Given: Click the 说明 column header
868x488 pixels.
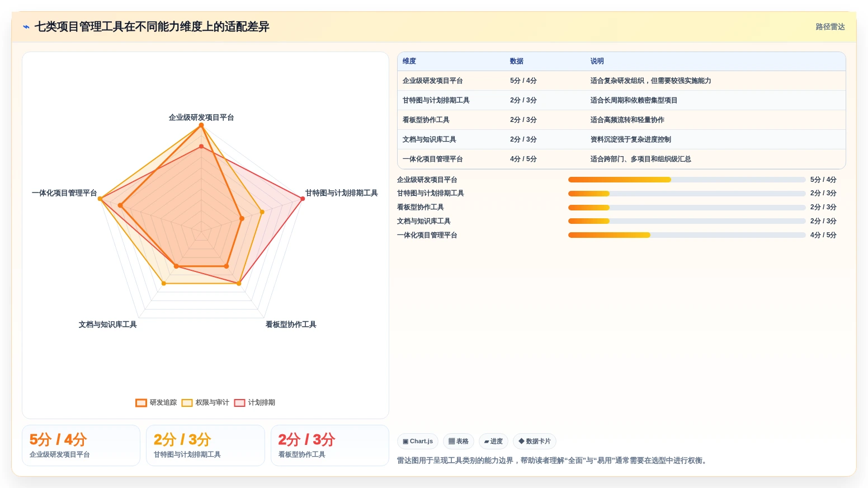Looking at the screenshot, I should click(597, 61).
